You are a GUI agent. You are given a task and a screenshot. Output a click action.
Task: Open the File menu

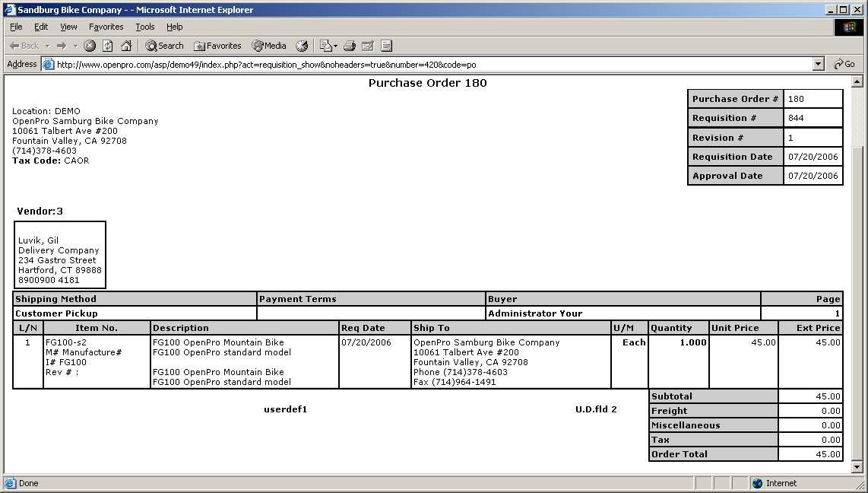16,27
